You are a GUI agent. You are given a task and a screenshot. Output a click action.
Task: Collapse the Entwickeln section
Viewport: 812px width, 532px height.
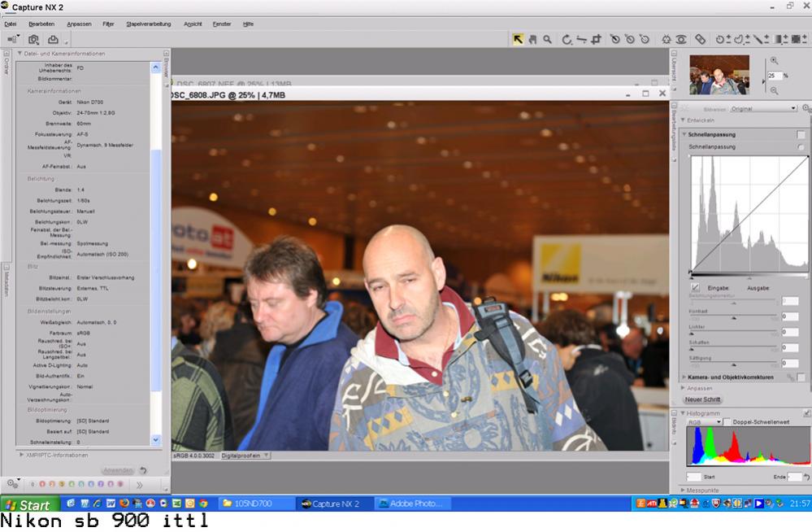[x=683, y=120]
